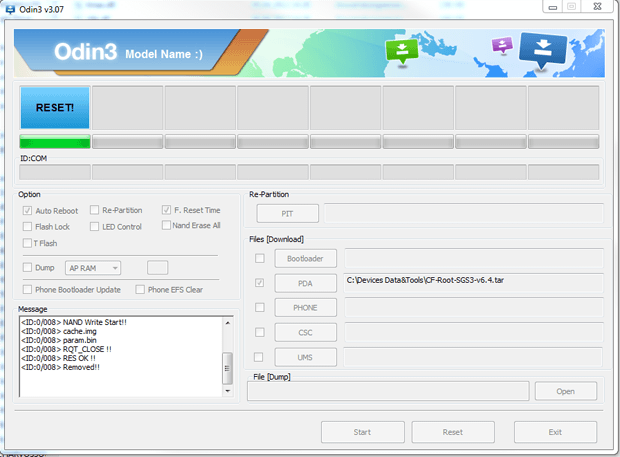Enable the LED Control checkbox
The width and height of the screenshot is (620, 457).
(x=94, y=227)
